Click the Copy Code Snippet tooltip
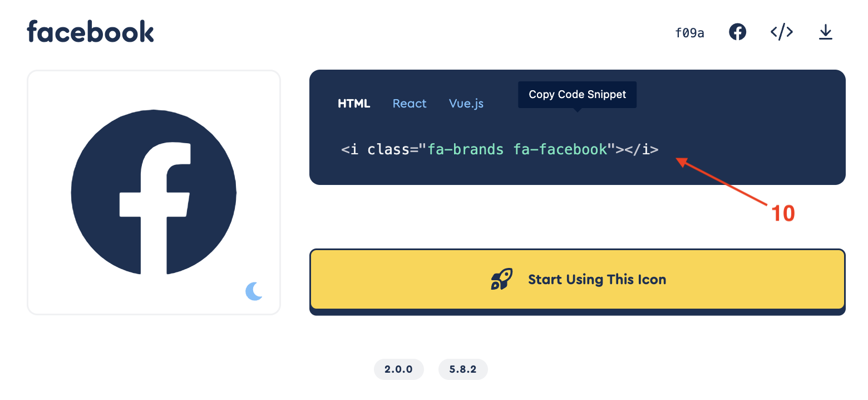This screenshot has width=868, height=400. (x=577, y=95)
